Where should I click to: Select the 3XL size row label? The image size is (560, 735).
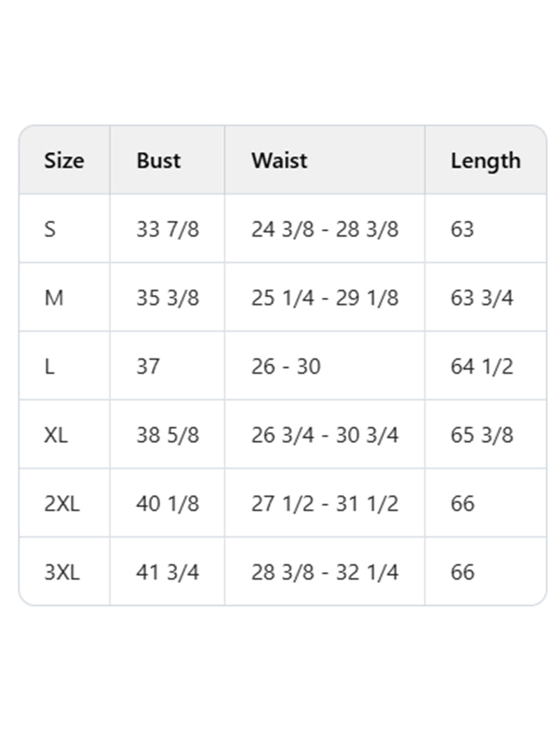click(62, 572)
